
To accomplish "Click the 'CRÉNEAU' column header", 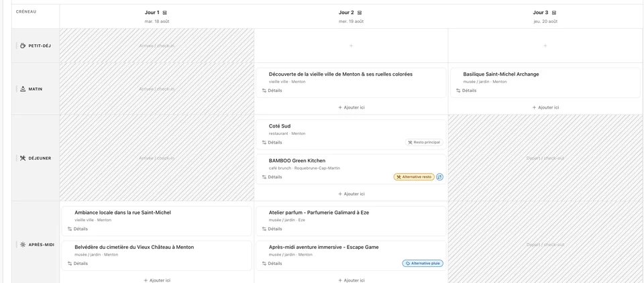I will click(x=26, y=12).
